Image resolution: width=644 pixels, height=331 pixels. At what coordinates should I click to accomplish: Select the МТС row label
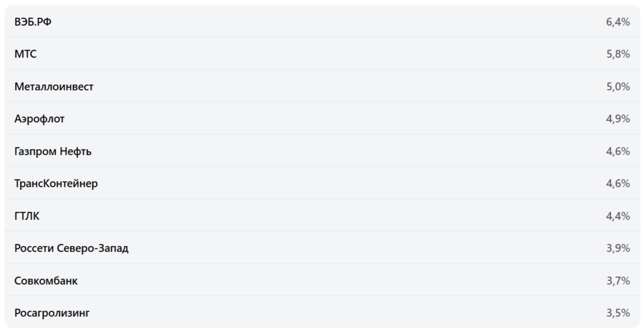(26, 54)
